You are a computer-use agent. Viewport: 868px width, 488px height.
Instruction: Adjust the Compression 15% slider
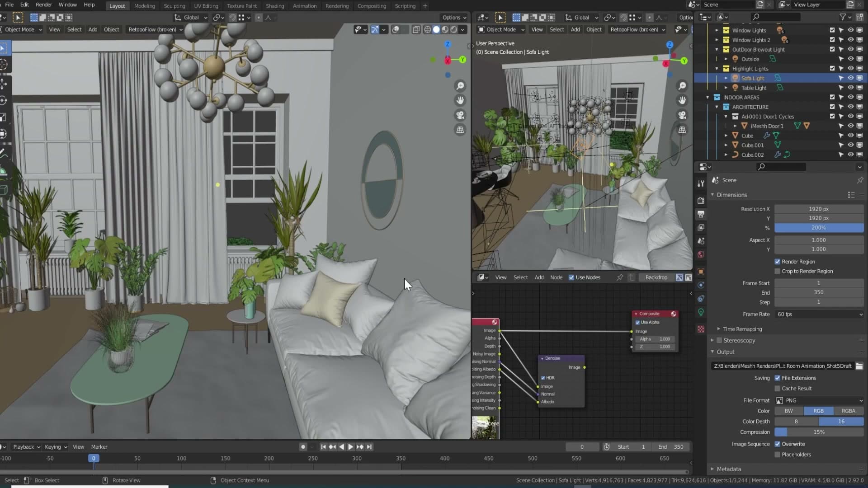pyautogui.click(x=819, y=432)
